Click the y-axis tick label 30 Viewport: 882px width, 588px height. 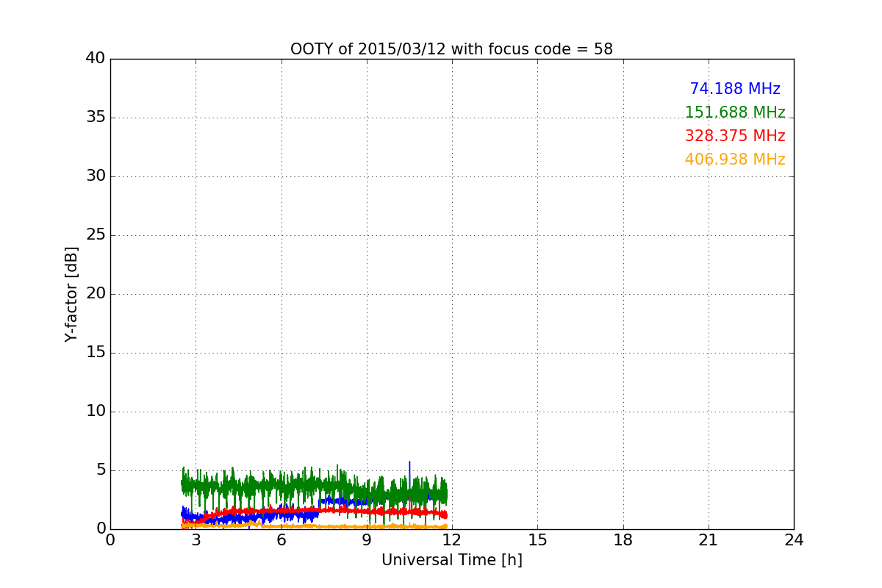click(x=96, y=176)
